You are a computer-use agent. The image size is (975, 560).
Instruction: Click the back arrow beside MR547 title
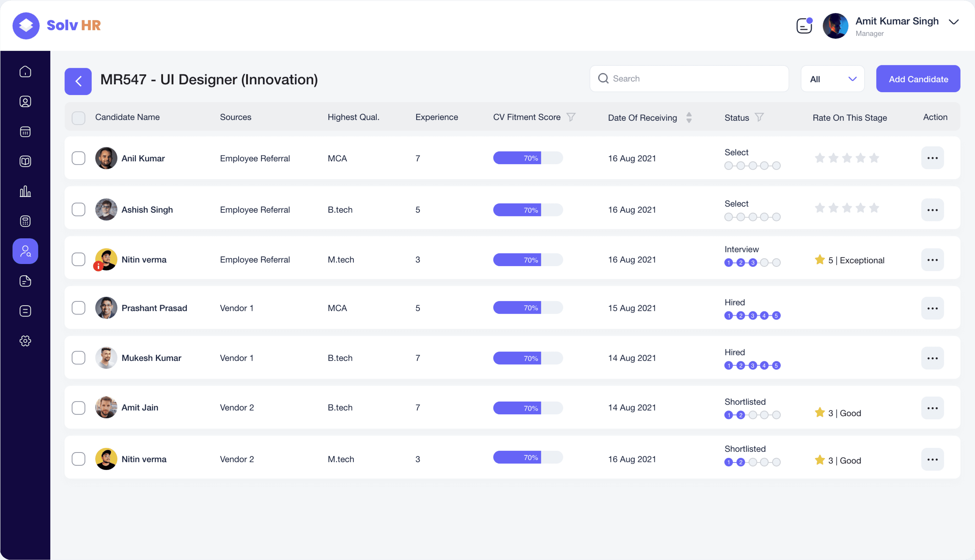point(78,81)
